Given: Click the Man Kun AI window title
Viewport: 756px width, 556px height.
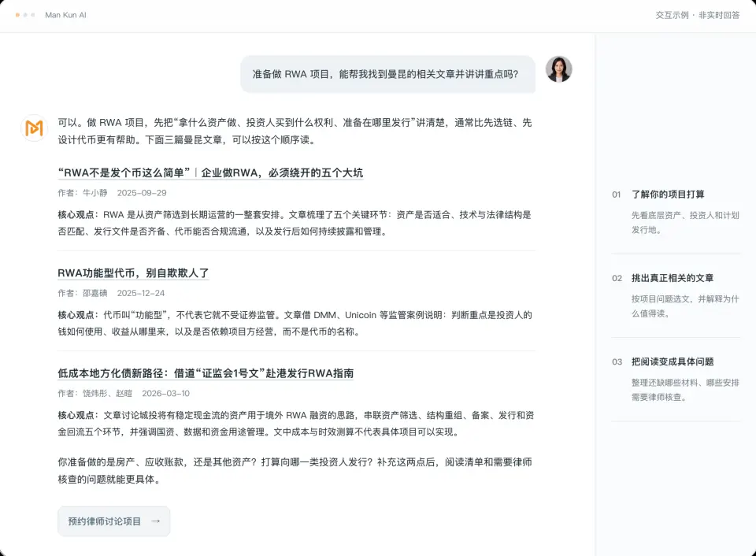Looking at the screenshot, I should point(65,15).
